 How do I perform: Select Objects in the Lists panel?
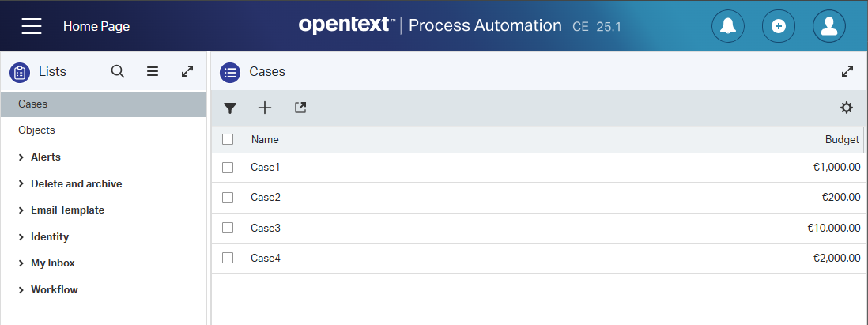pos(36,130)
